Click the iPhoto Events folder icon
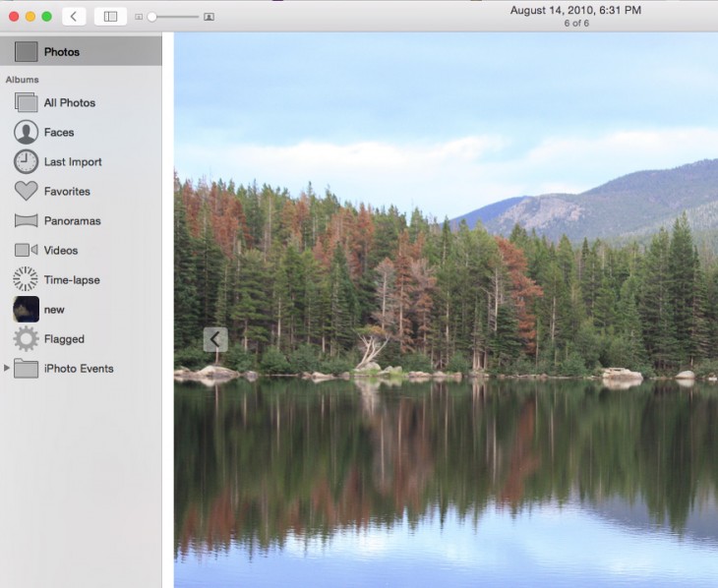Screen dimensions: 718x588 click(x=27, y=368)
